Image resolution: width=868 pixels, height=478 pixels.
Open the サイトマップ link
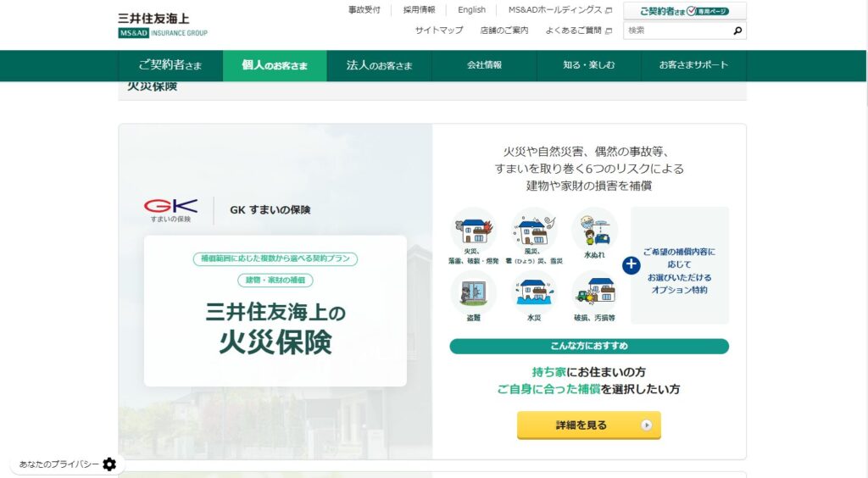click(x=439, y=31)
